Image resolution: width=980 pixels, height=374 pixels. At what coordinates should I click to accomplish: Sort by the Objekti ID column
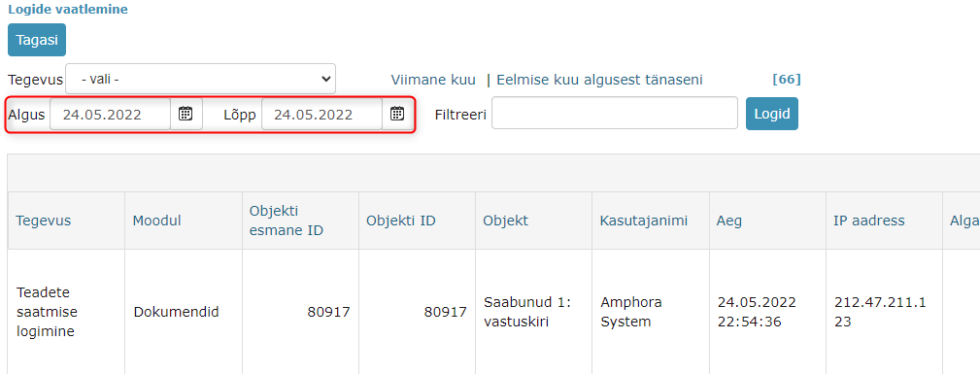point(401,221)
